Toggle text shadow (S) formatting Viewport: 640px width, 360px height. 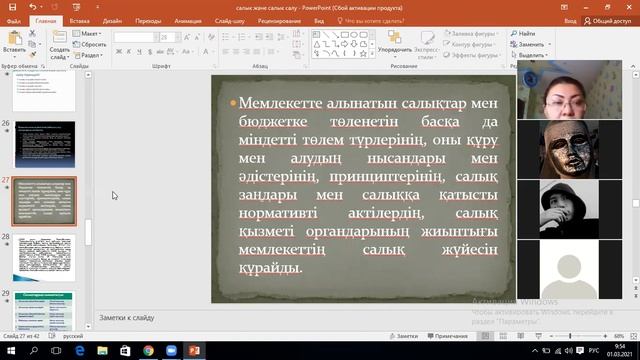(x=150, y=51)
